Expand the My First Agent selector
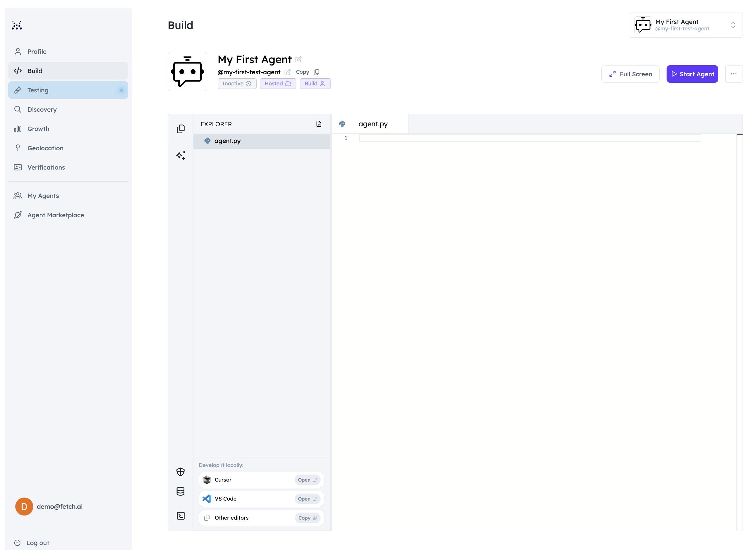Image resolution: width=756 pixels, height=550 pixels. click(685, 25)
